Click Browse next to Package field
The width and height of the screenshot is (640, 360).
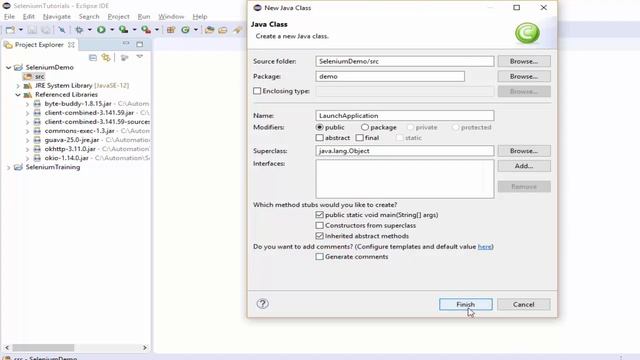[524, 76]
